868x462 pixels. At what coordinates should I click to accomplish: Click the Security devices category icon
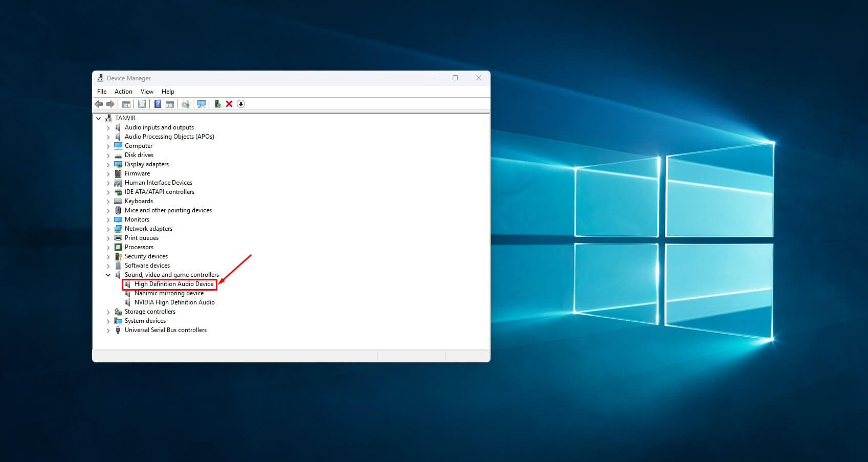coord(118,256)
